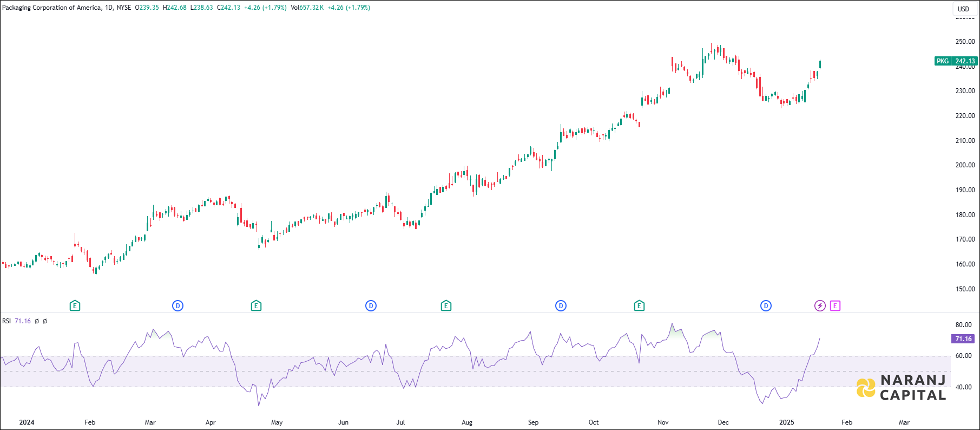This screenshot has width=980, height=430.
Task: Click the Packaging Corporation of America title
Action: pyautogui.click(x=52, y=8)
